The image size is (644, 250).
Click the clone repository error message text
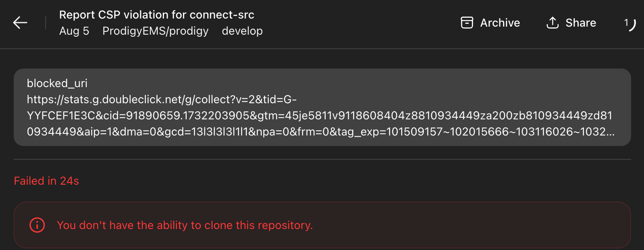click(x=185, y=225)
